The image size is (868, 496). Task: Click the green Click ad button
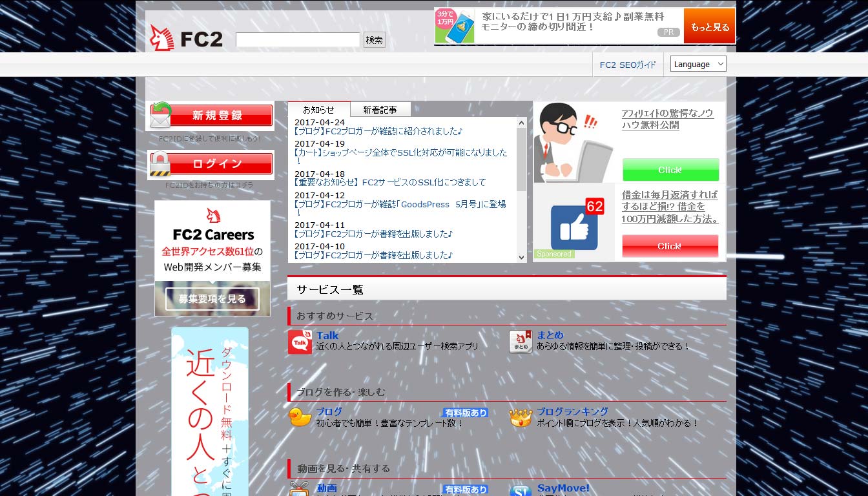[670, 170]
